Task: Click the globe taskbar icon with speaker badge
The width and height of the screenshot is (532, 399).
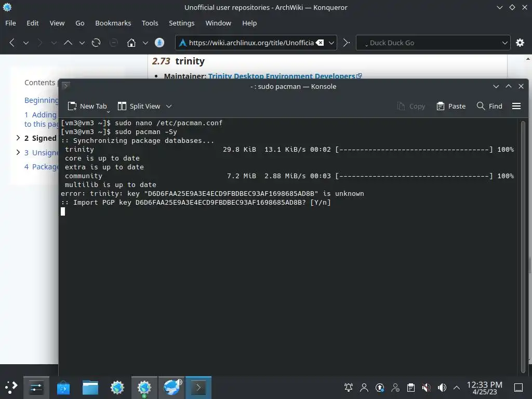Action: point(171,388)
